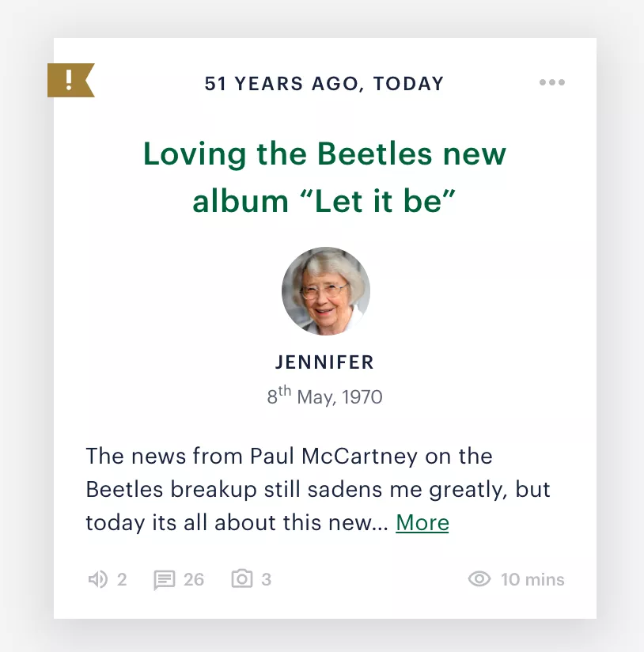Click the comments speech bubble icon
The height and width of the screenshot is (652, 644).
(165, 580)
